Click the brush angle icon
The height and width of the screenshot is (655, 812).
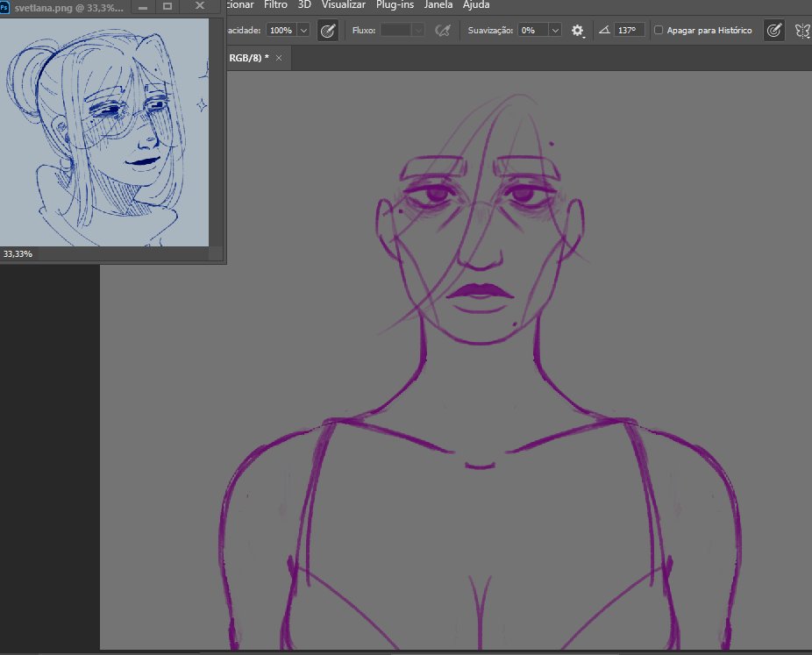point(604,30)
